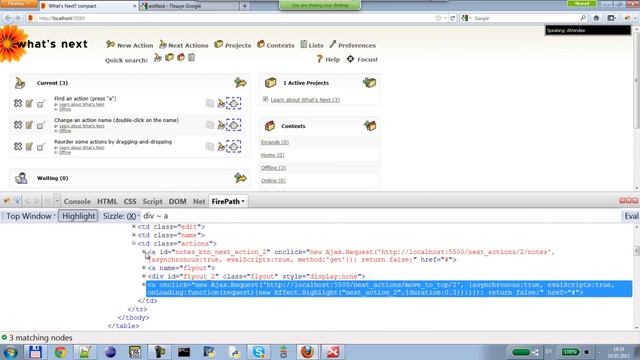
Task: Click the edit pencil icon for 'Find an action'
Action: [x=29, y=103]
